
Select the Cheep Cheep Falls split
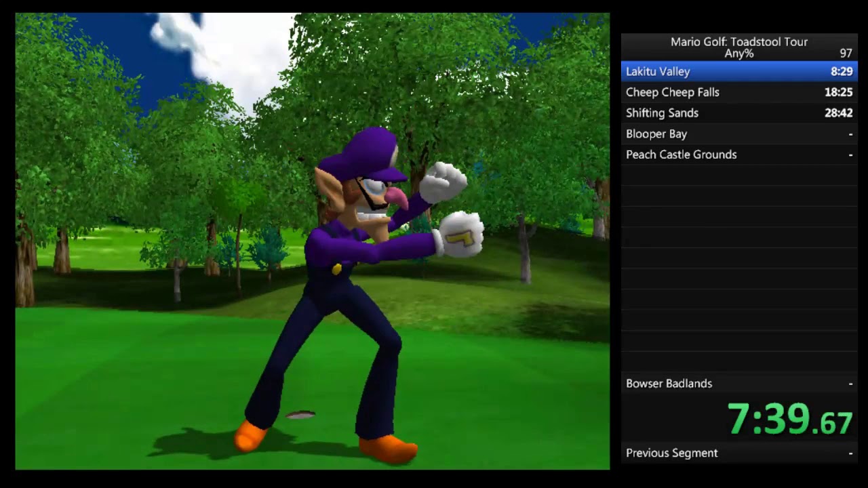(739, 92)
